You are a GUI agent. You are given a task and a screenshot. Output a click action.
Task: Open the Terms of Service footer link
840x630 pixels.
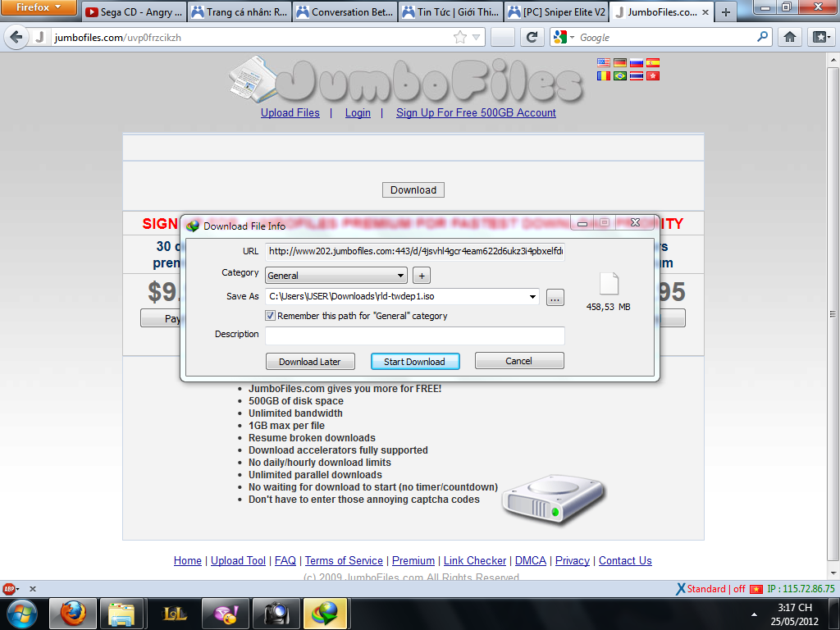(x=344, y=561)
